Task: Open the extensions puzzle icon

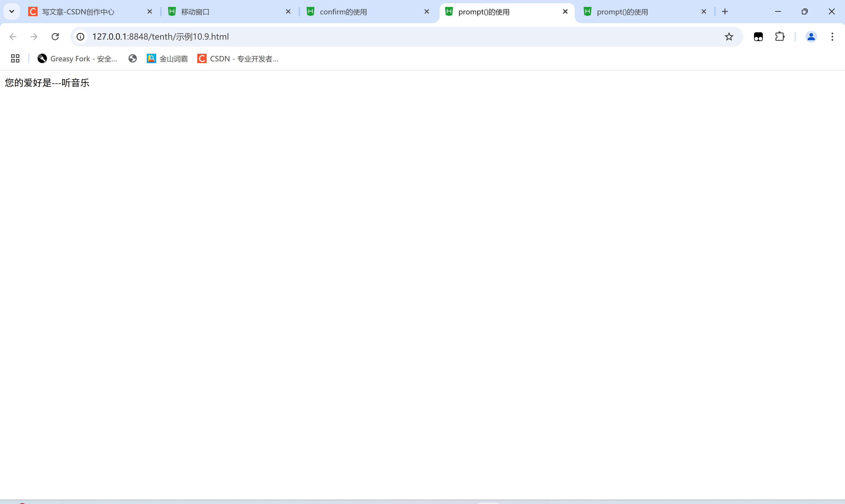Action: coord(780,37)
